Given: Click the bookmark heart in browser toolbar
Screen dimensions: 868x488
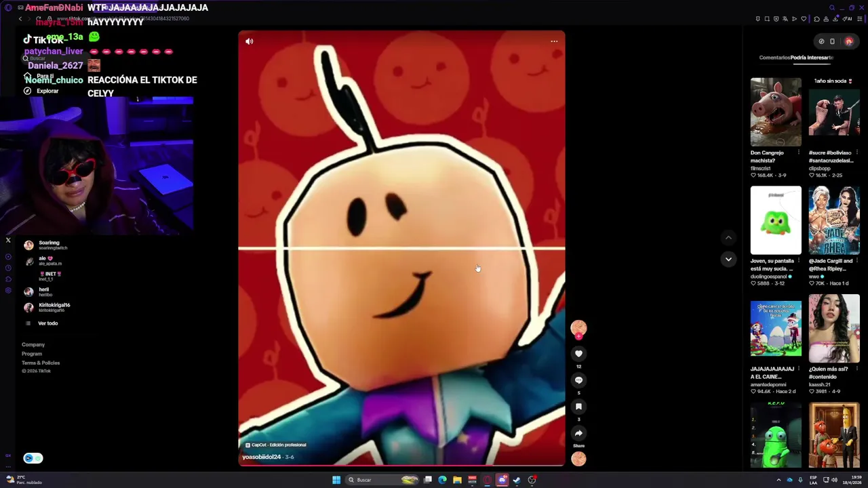Looking at the screenshot, I should click(804, 19).
